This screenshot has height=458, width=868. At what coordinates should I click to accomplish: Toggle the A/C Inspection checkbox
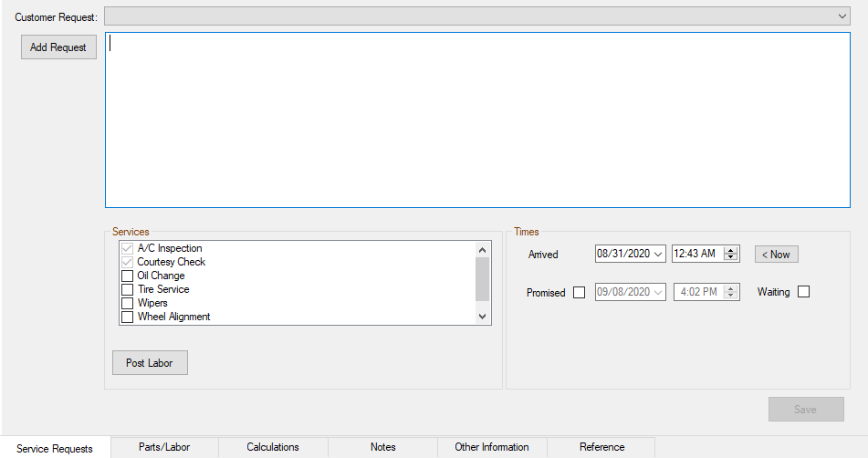click(x=127, y=248)
